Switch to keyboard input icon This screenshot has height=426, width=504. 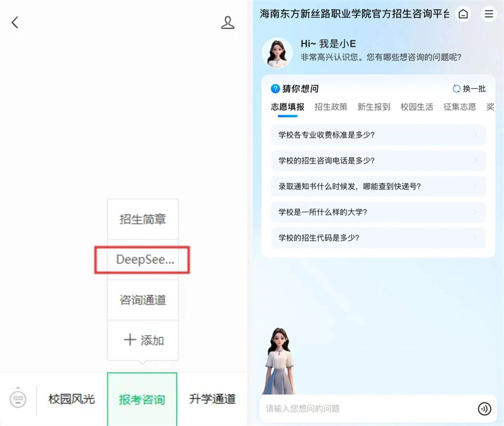18,399
